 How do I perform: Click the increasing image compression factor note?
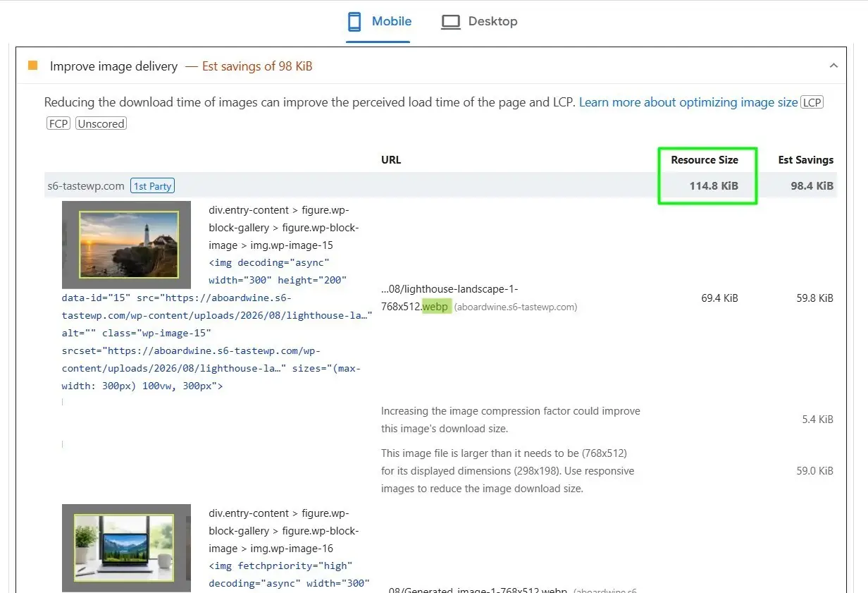[511, 420]
